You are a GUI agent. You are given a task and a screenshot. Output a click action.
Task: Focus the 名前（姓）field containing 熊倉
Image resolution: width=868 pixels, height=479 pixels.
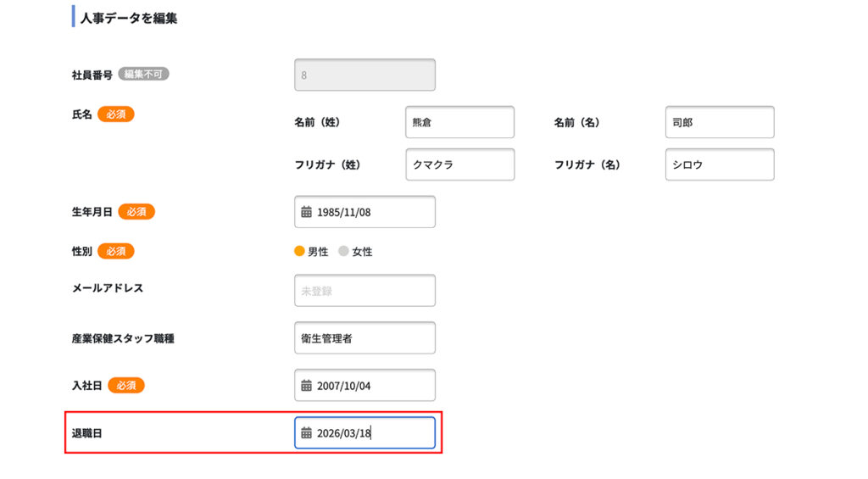tap(459, 122)
